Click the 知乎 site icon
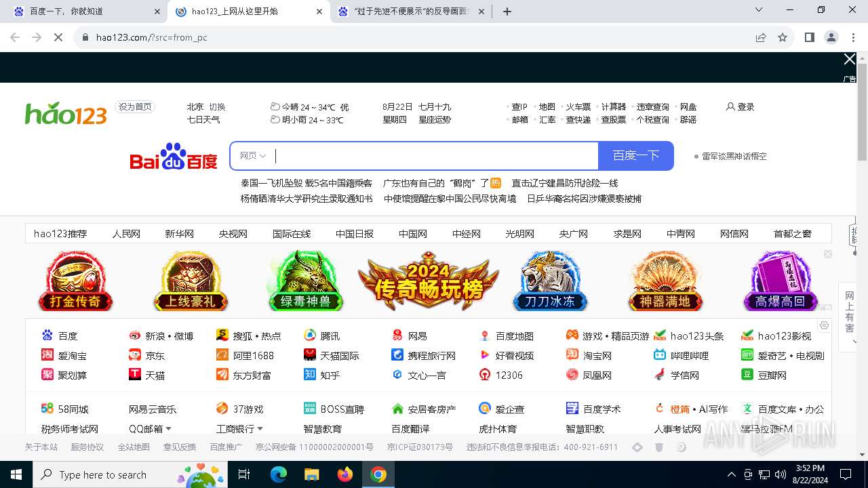Image resolution: width=868 pixels, height=488 pixels. point(309,375)
